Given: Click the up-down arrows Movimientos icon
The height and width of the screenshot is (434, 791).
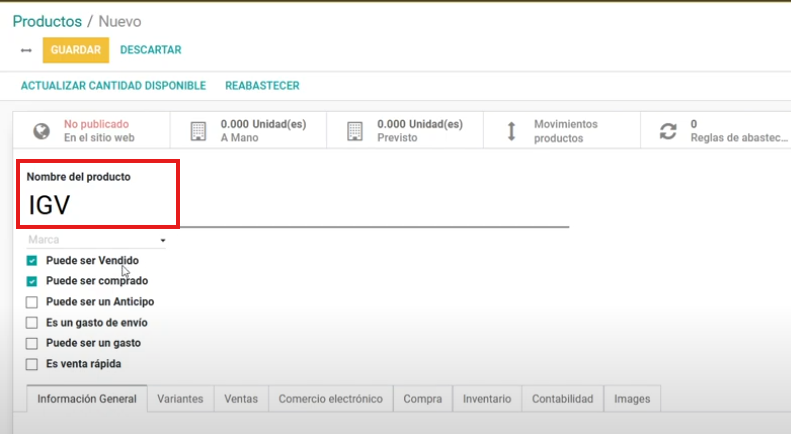Looking at the screenshot, I should pyautogui.click(x=512, y=131).
